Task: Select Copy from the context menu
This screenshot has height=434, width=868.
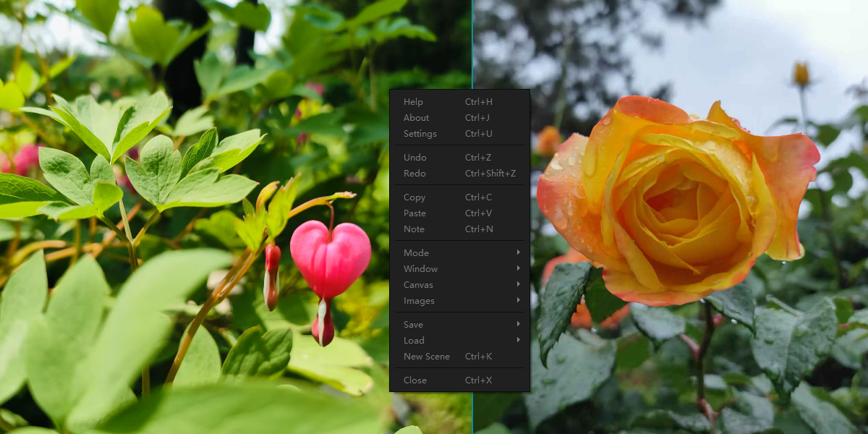Action: (414, 197)
